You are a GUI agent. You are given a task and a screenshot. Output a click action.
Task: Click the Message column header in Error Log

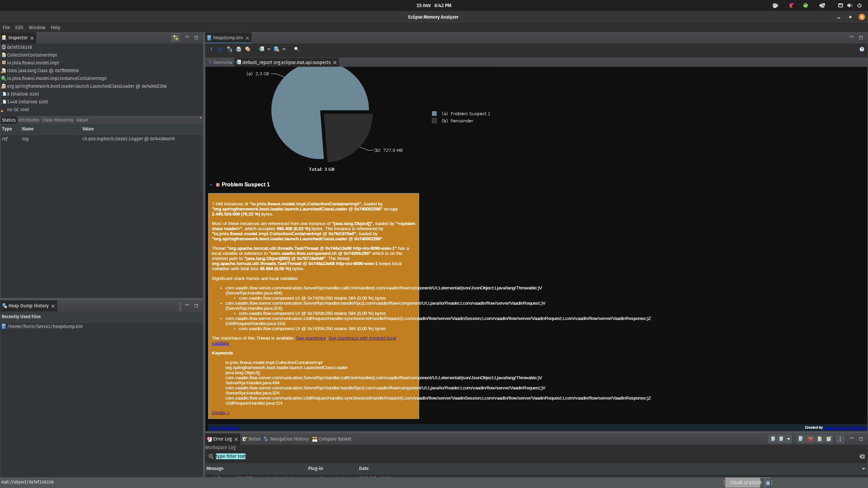point(256,468)
